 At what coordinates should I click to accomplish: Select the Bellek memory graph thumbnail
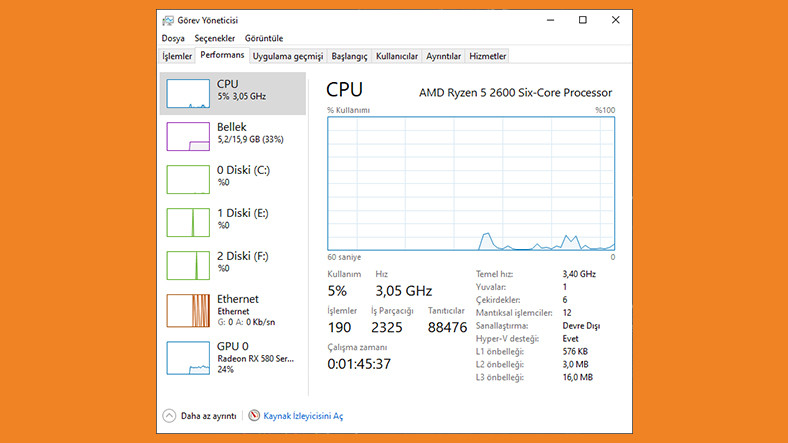pos(188,136)
